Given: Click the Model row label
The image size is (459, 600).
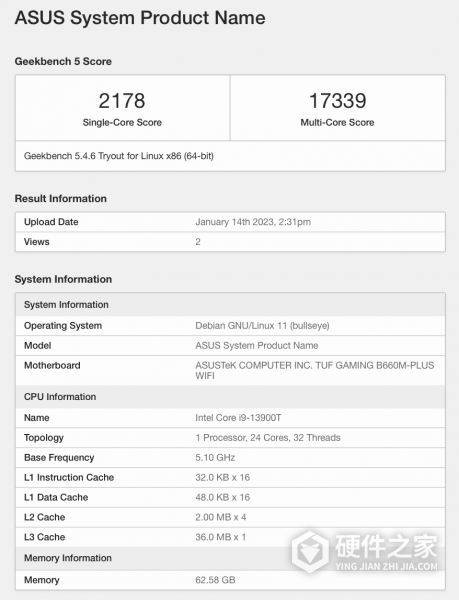Looking at the screenshot, I should (37, 346).
